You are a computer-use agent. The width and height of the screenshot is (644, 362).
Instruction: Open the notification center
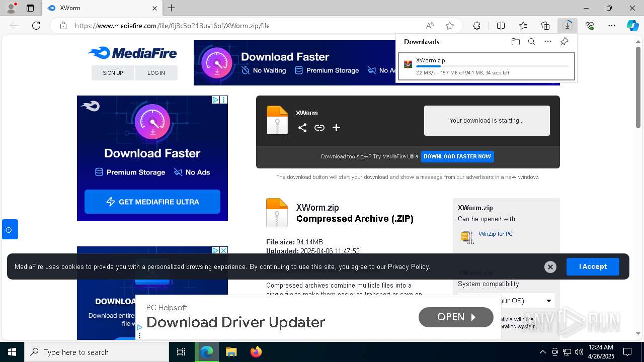click(x=627, y=352)
